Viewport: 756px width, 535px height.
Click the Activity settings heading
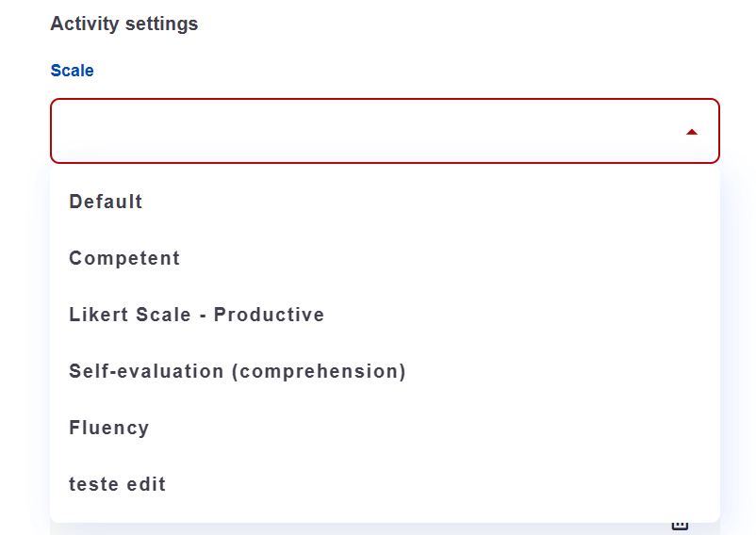[x=124, y=24]
